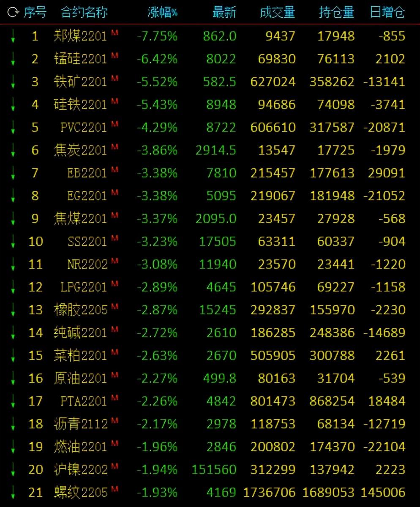Click the 合约名称 column header
The image size is (420, 507).
(x=84, y=12)
